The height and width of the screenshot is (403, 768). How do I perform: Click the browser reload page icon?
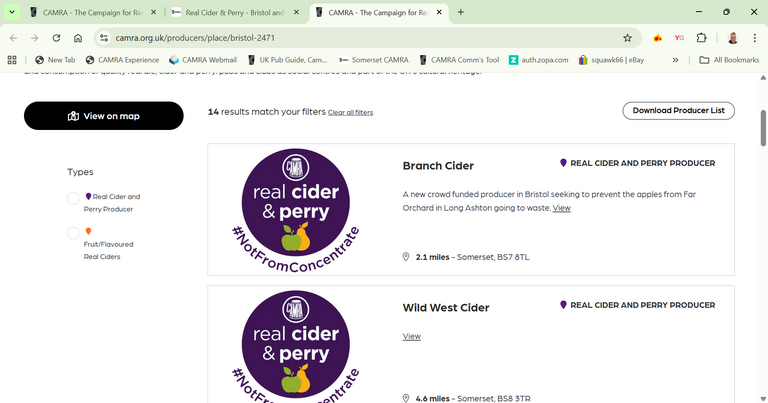click(56, 38)
